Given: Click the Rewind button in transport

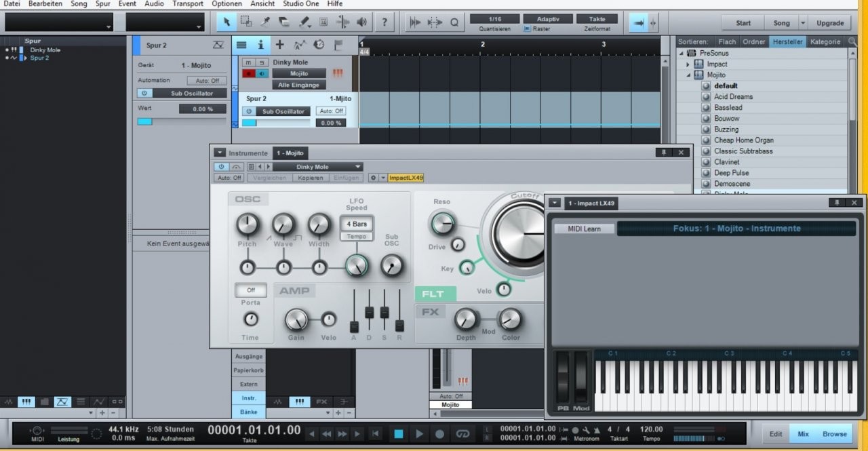Looking at the screenshot, I should coord(327,434).
